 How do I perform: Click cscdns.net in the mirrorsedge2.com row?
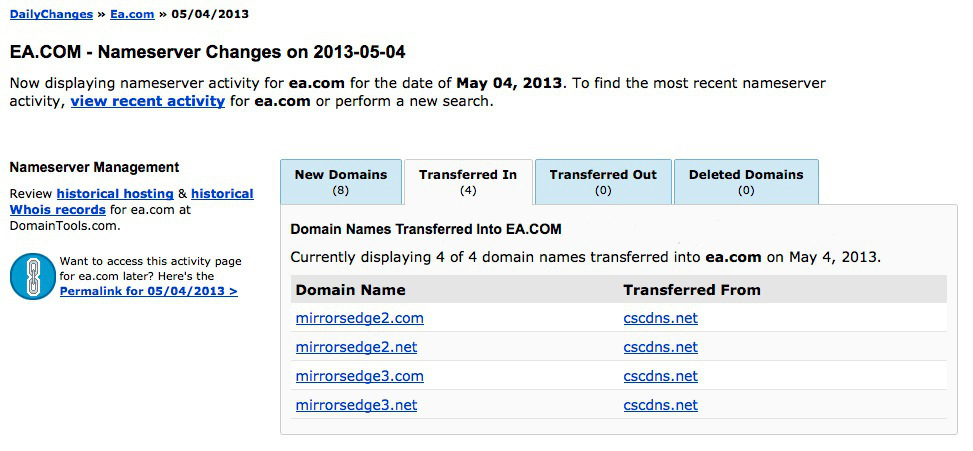pyautogui.click(x=660, y=318)
